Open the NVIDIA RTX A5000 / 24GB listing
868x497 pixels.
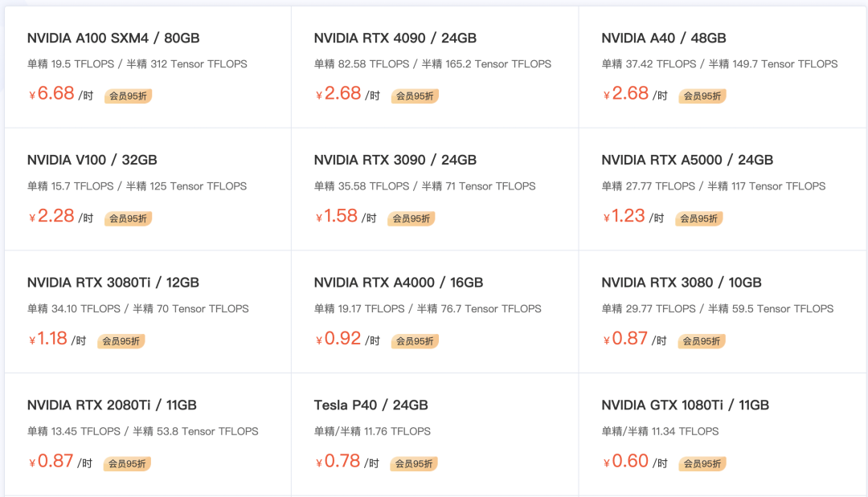tap(687, 160)
